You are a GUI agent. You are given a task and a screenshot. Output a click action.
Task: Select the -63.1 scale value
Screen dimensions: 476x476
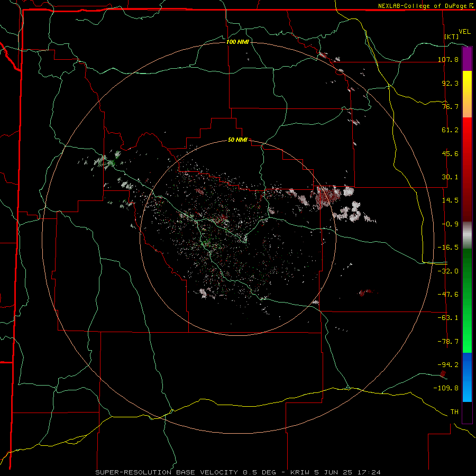(448, 318)
